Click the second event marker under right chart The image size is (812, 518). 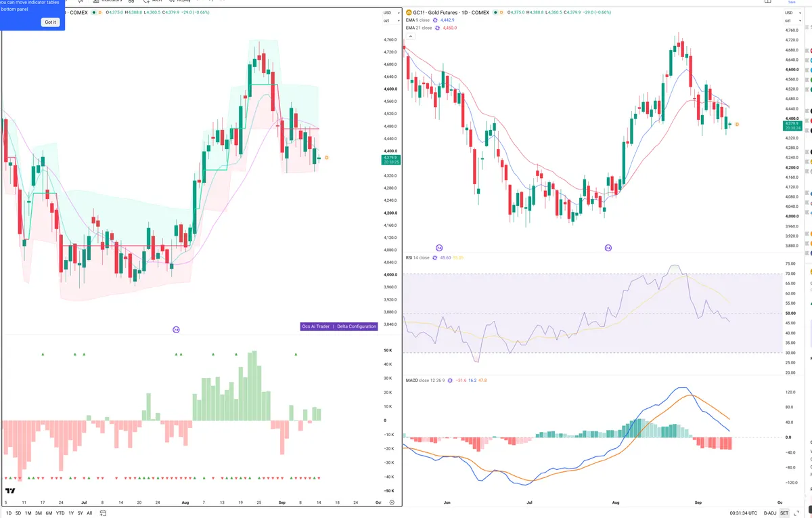coord(608,249)
